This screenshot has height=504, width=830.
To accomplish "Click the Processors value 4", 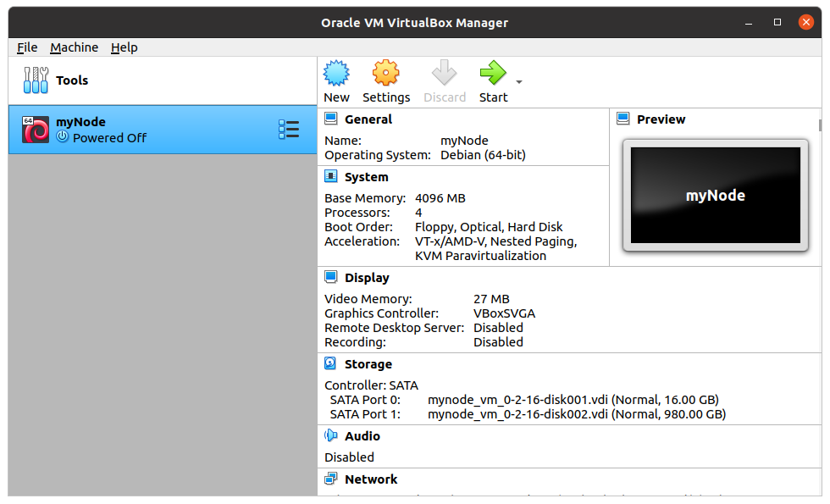I will [x=418, y=213].
